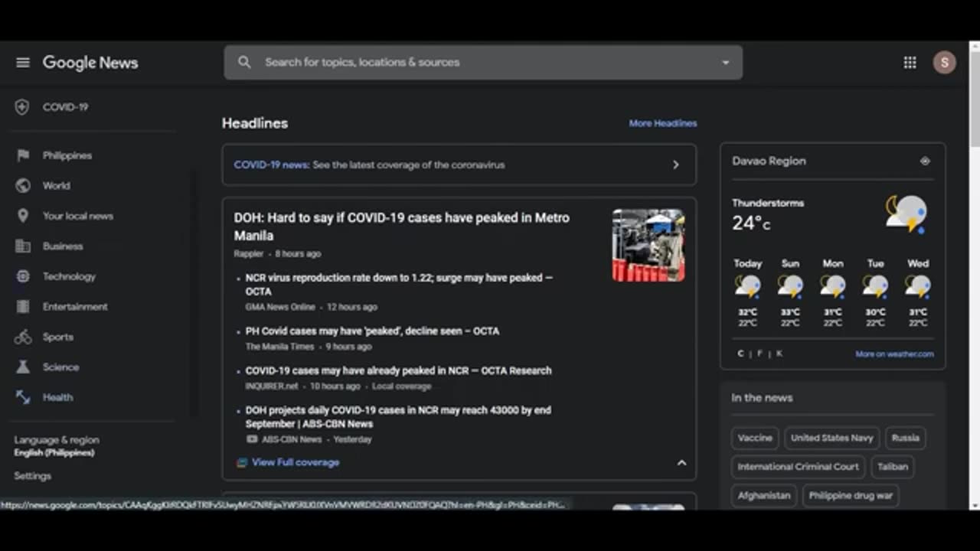
Task: Use the weather location target icon
Action: pos(925,161)
